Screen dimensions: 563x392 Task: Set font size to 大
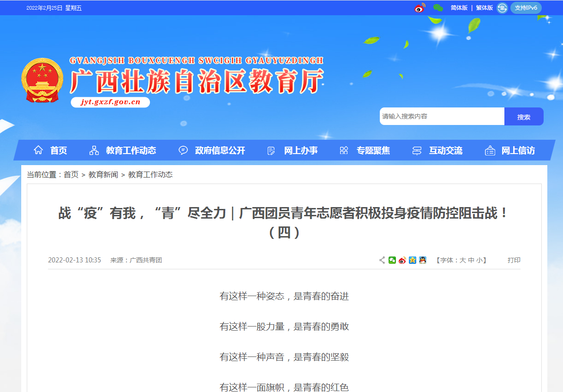pos(462,260)
